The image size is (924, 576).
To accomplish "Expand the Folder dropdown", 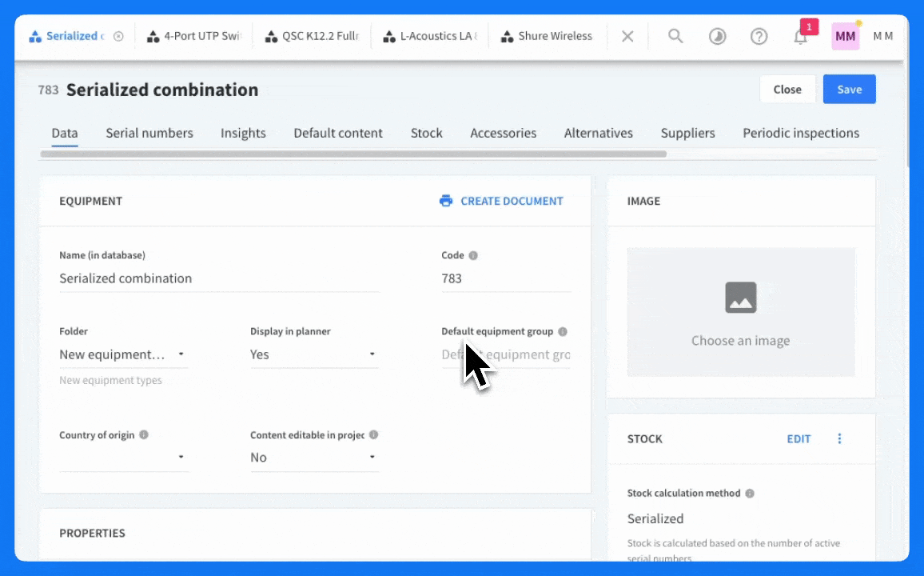I will click(181, 354).
